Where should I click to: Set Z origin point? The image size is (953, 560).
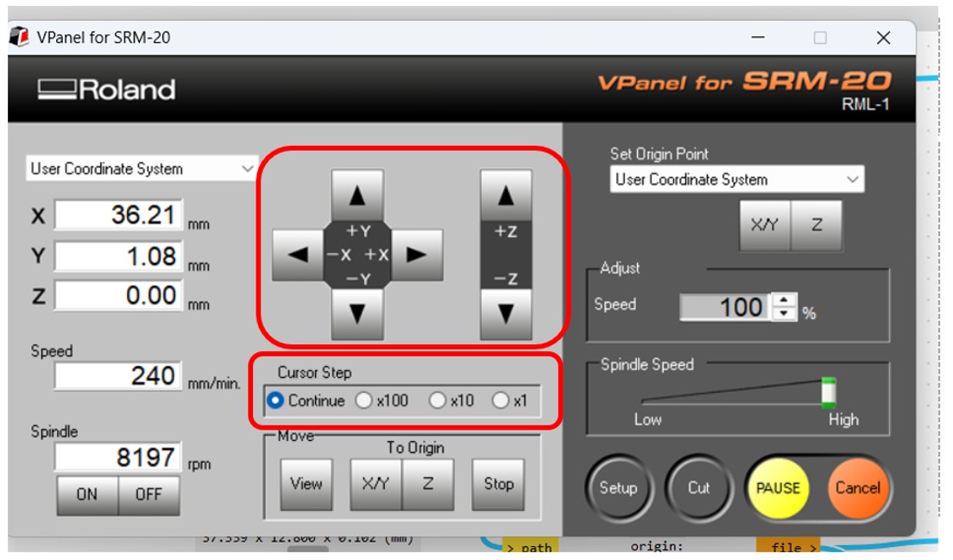tap(817, 225)
